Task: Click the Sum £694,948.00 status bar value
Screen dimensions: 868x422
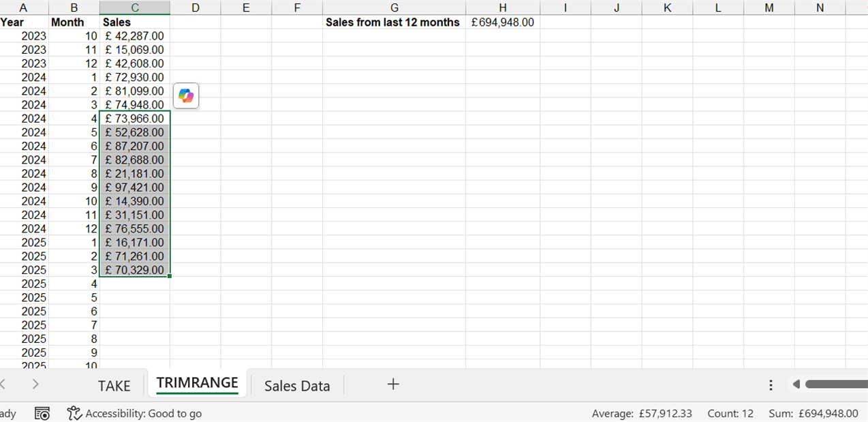Action: click(813, 413)
